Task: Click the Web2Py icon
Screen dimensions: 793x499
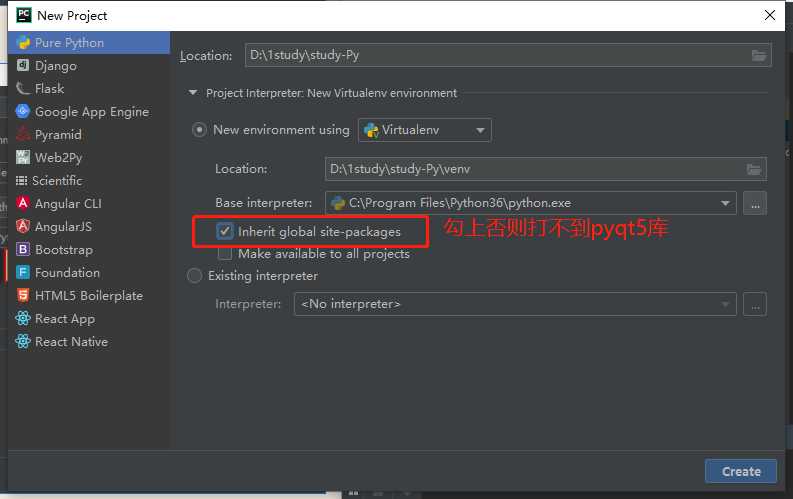Action: point(23,157)
